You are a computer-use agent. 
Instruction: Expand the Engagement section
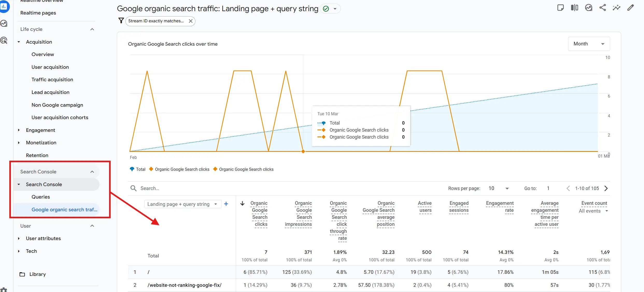coord(40,130)
